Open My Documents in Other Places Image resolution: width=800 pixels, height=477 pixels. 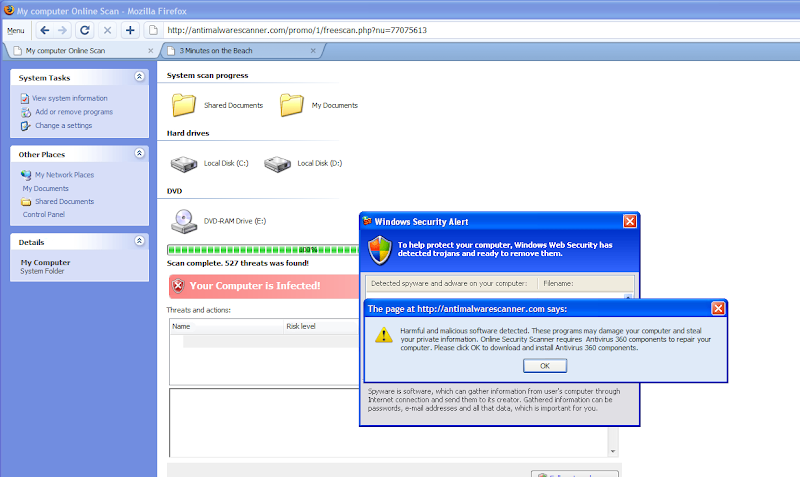tap(45, 188)
